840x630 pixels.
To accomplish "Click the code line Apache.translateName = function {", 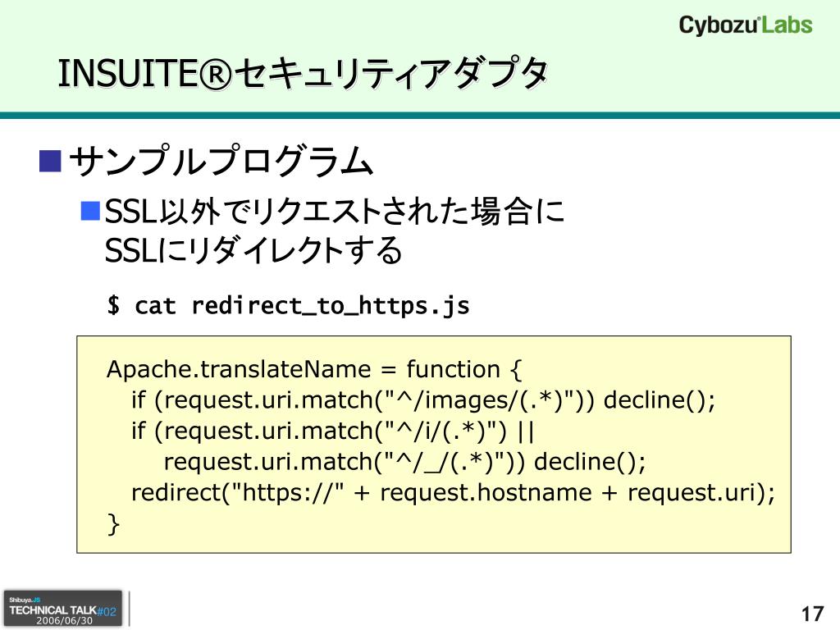I will click(314, 370).
